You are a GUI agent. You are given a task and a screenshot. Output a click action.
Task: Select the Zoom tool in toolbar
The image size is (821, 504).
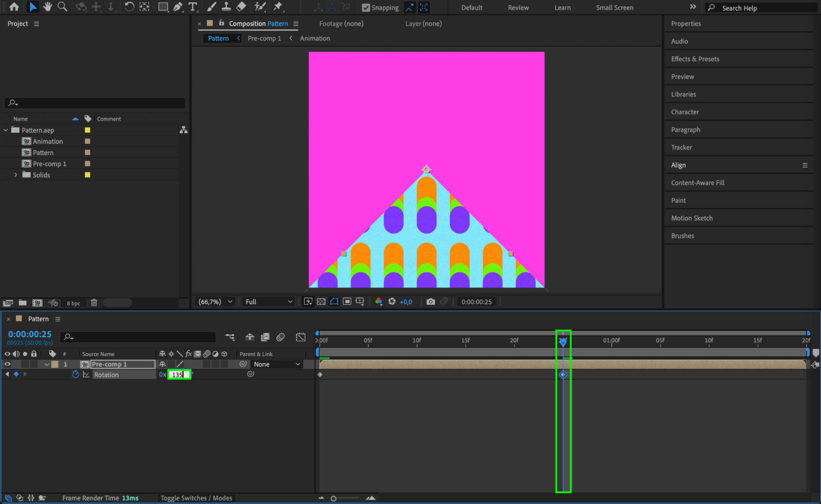pyautogui.click(x=62, y=7)
